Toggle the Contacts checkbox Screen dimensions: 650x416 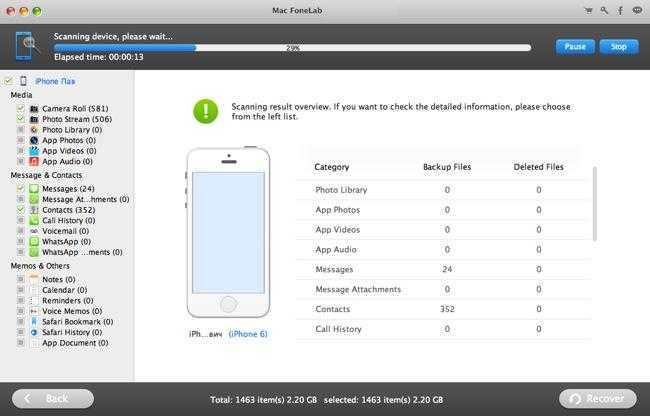(x=20, y=210)
